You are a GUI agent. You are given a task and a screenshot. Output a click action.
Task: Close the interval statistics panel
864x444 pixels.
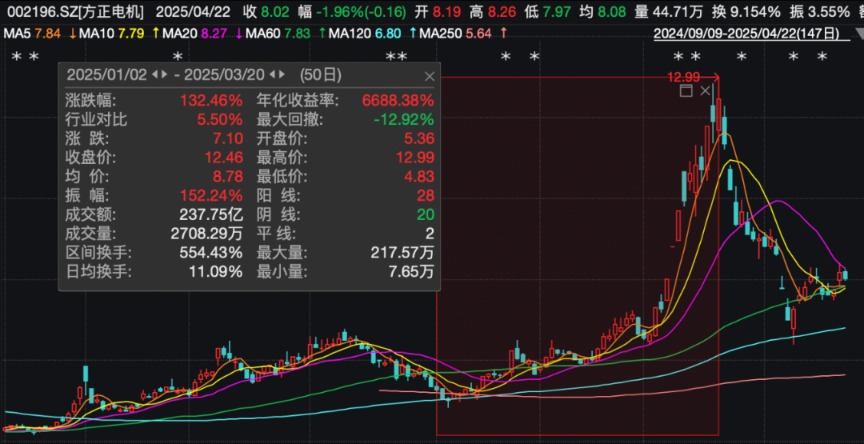(430, 77)
